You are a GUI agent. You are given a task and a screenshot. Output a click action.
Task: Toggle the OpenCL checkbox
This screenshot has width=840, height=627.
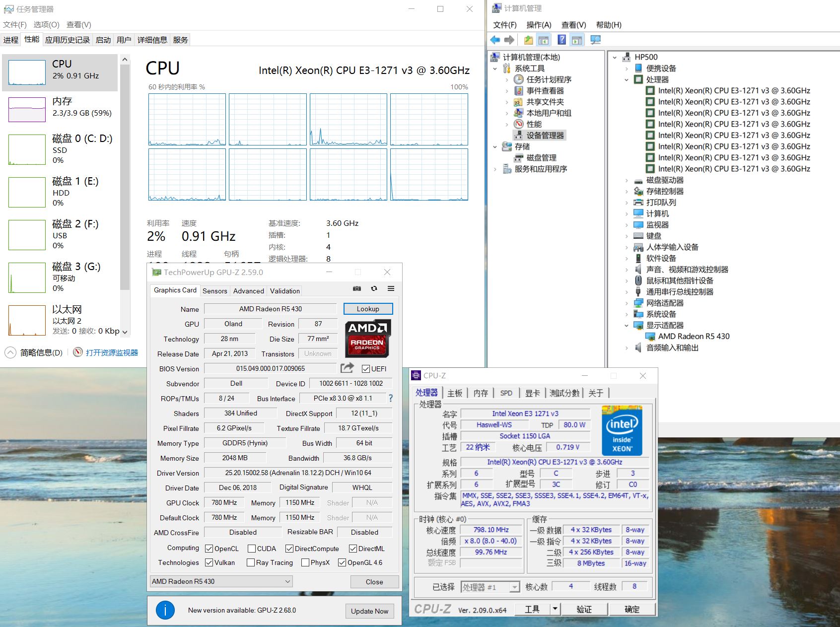tap(209, 549)
